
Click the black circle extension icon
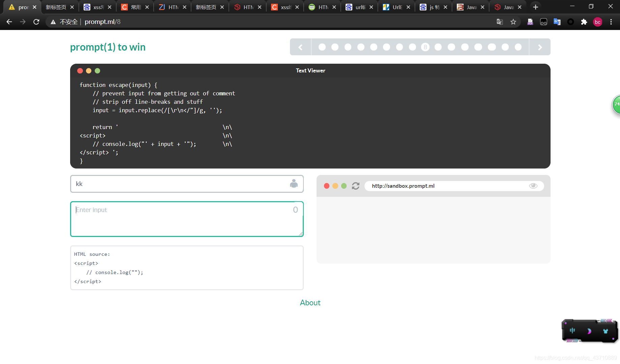[570, 22]
